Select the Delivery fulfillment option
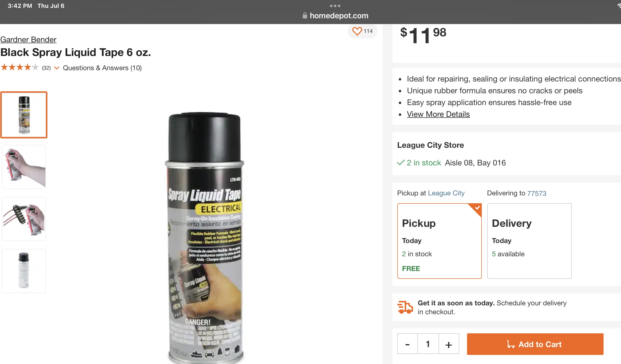The width and height of the screenshot is (621, 364). [x=529, y=241]
